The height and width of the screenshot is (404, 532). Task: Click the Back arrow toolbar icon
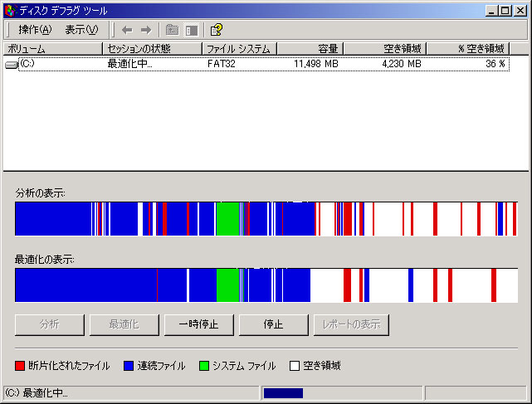[127, 30]
